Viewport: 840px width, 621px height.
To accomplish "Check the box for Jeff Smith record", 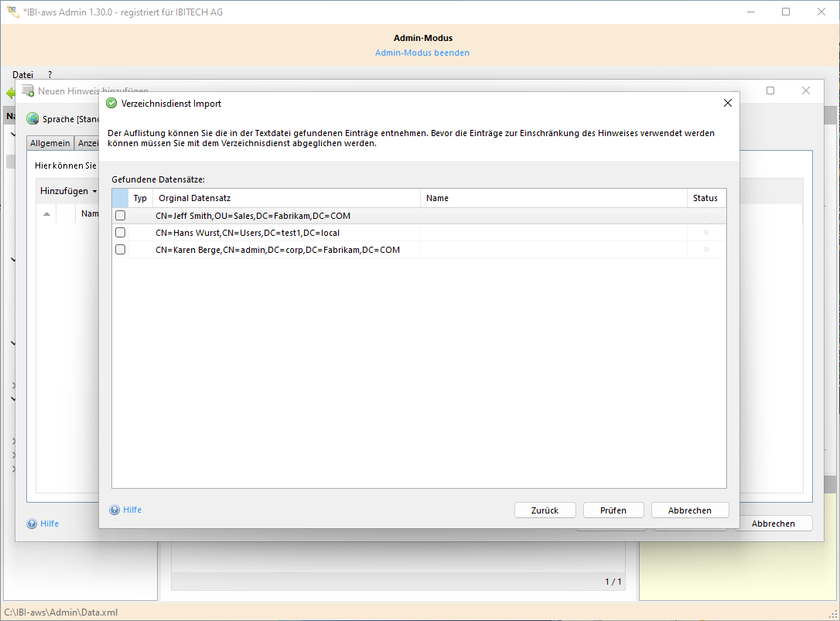I will click(x=120, y=216).
